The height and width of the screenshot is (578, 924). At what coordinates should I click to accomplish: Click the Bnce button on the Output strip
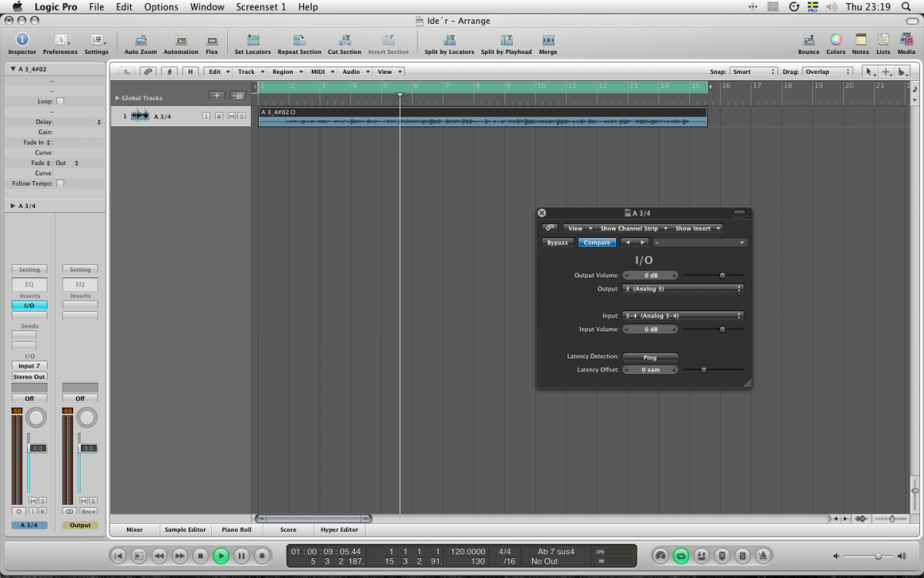click(89, 512)
